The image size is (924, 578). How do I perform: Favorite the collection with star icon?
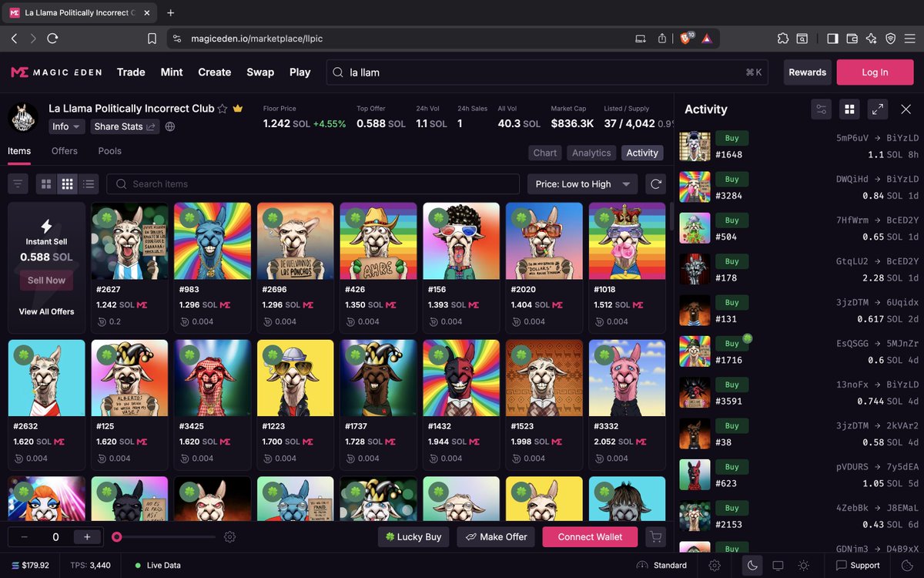pos(223,109)
